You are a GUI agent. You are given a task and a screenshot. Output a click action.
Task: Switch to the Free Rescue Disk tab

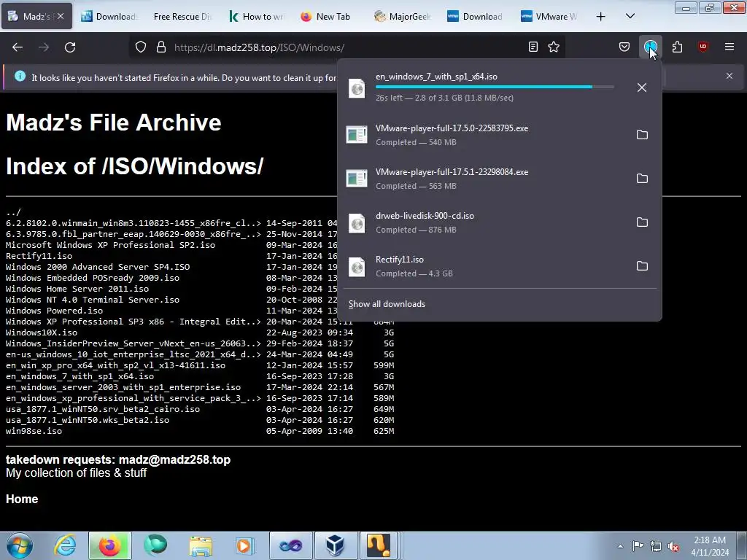[x=182, y=17]
